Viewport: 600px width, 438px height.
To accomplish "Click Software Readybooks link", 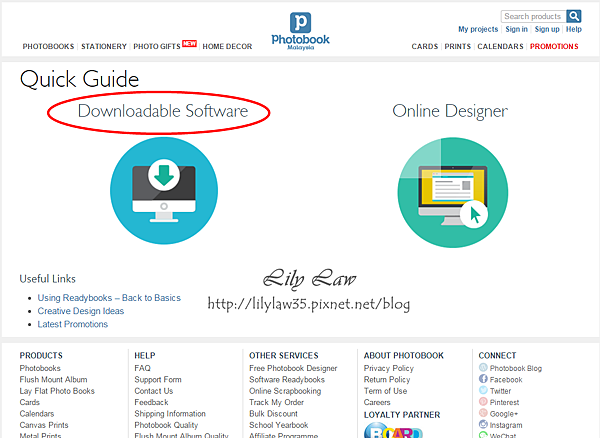I will click(287, 379).
